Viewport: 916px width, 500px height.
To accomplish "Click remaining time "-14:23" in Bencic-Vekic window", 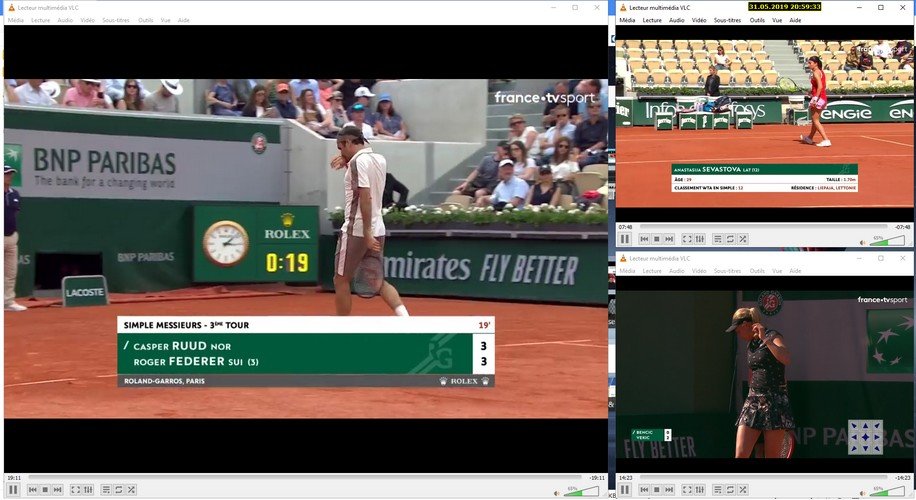I will pyautogui.click(x=902, y=478).
